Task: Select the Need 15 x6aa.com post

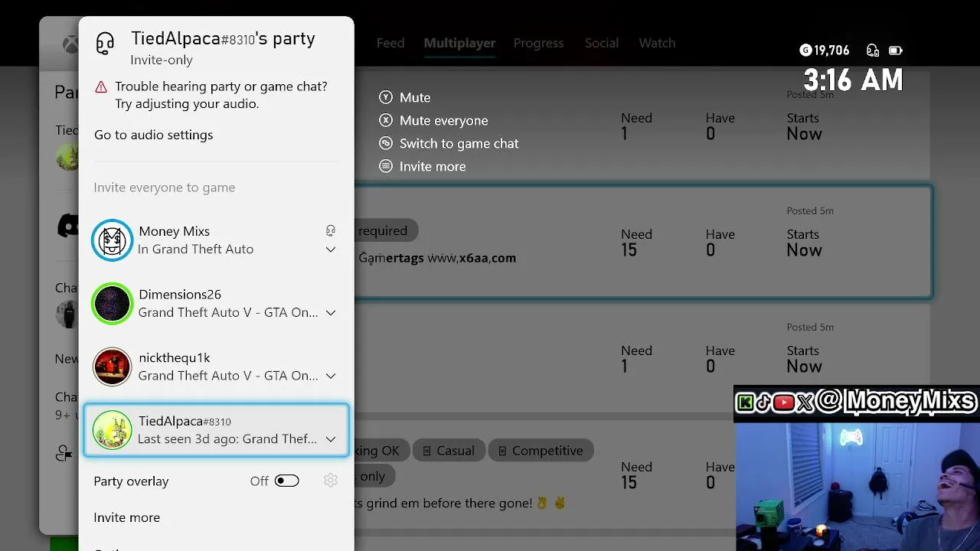Action: click(x=643, y=242)
